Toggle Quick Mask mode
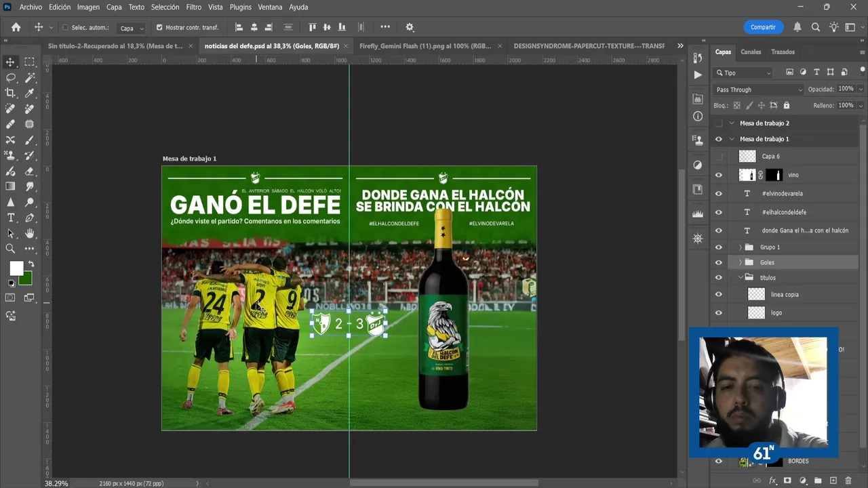Image resolution: width=868 pixels, height=488 pixels. point(10,298)
